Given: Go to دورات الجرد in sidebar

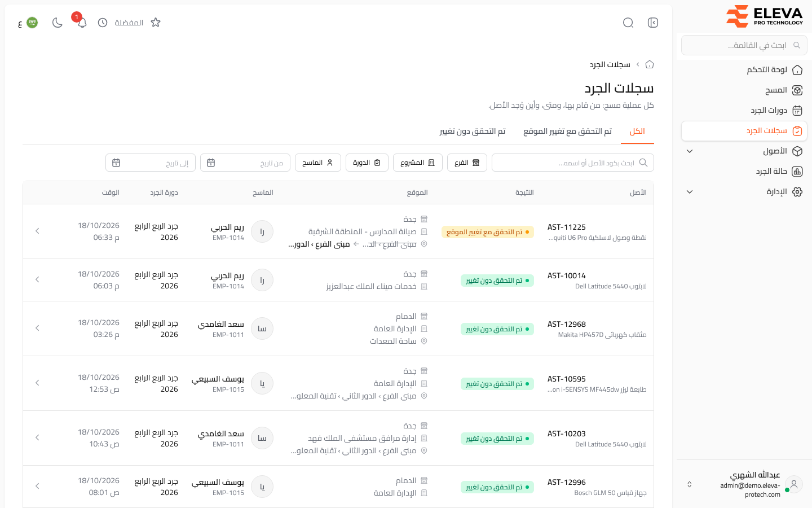Looking at the screenshot, I should [x=744, y=111].
